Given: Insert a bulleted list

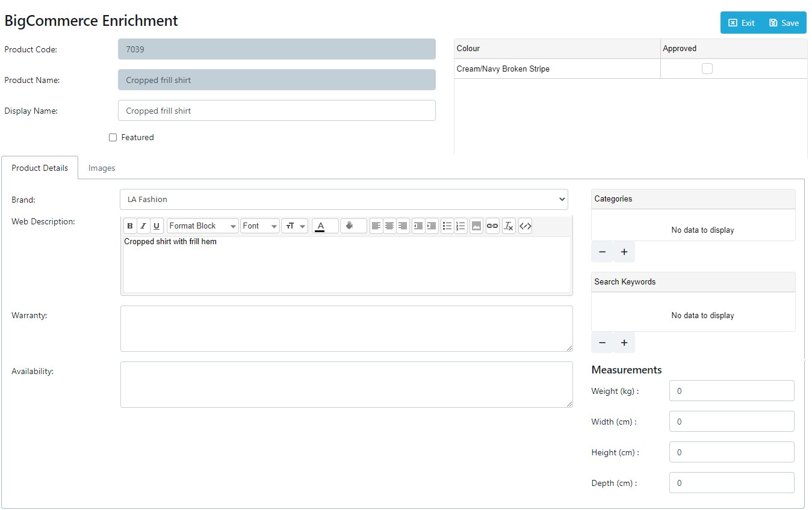Looking at the screenshot, I should pyautogui.click(x=447, y=226).
